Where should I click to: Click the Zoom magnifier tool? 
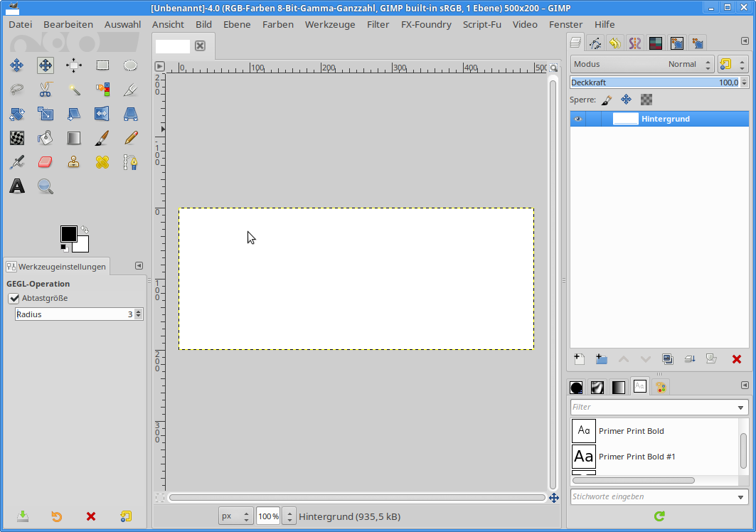point(46,186)
